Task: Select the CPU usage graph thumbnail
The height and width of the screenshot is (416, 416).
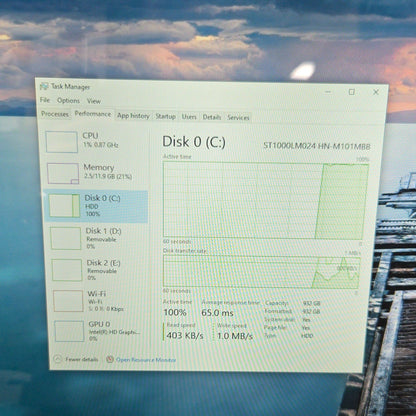Action: [62, 142]
